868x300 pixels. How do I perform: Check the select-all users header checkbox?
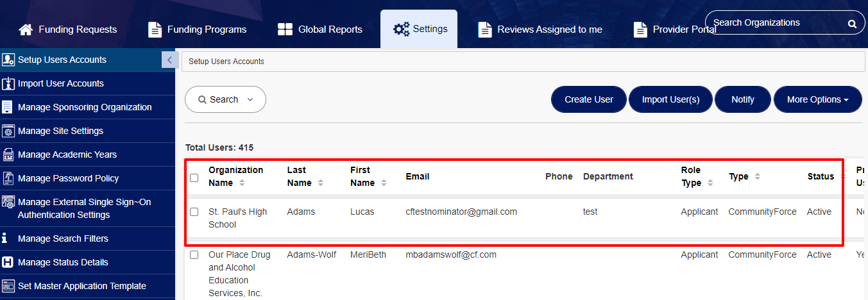(194, 178)
